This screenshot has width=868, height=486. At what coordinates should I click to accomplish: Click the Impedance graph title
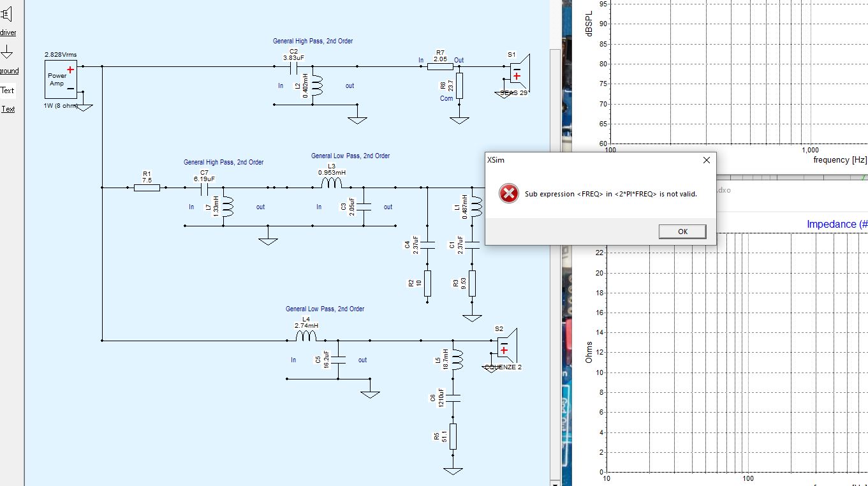[837, 224]
